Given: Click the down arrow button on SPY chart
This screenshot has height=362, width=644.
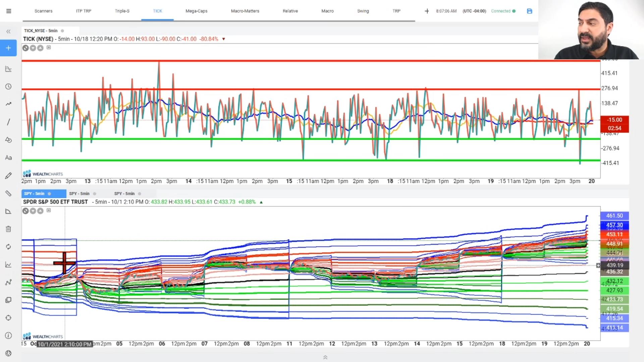Looking at the screenshot, I should [33, 211].
